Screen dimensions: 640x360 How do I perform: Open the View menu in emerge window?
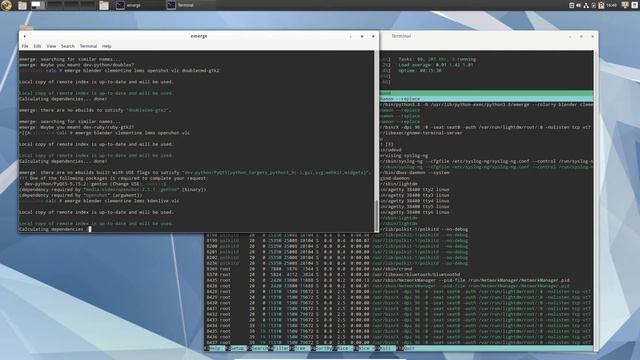pos(51,46)
